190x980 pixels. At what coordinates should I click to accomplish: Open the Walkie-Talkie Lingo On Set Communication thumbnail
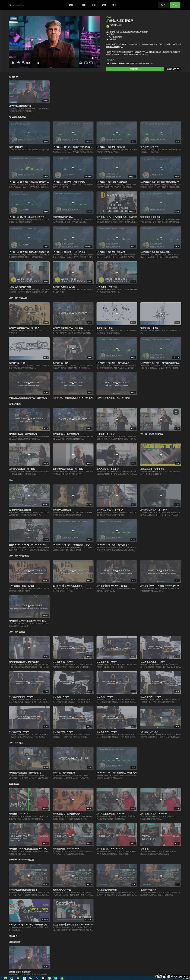pos(117,272)
